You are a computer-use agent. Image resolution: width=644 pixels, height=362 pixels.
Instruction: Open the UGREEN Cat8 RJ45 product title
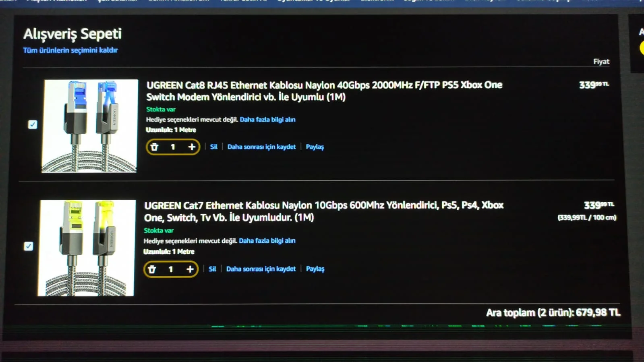[x=324, y=91]
